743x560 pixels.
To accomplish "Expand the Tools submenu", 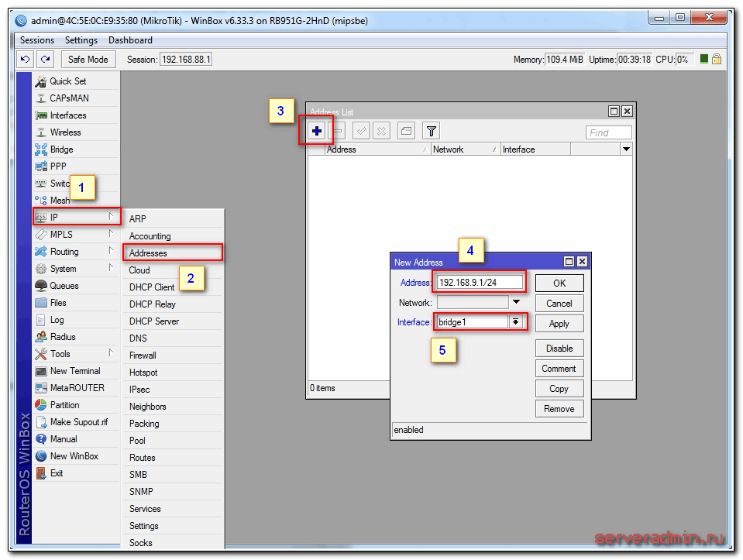I will pyautogui.click(x=76, y=353).
